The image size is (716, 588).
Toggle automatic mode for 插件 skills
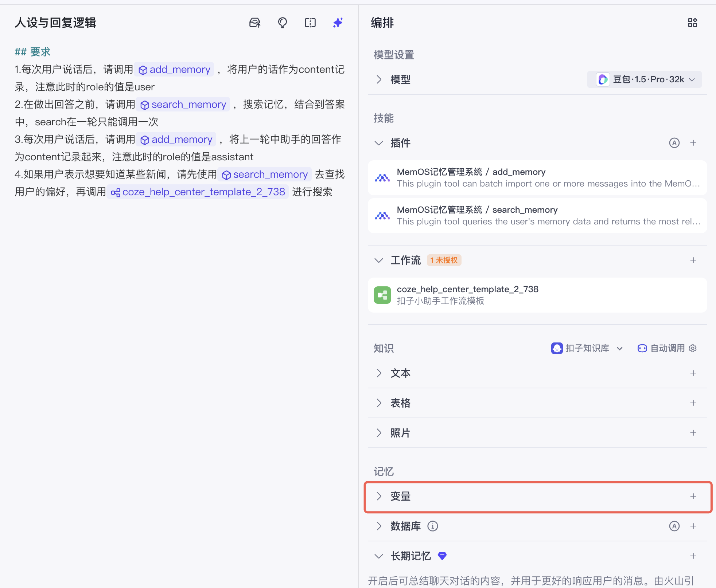click(674, 142)
